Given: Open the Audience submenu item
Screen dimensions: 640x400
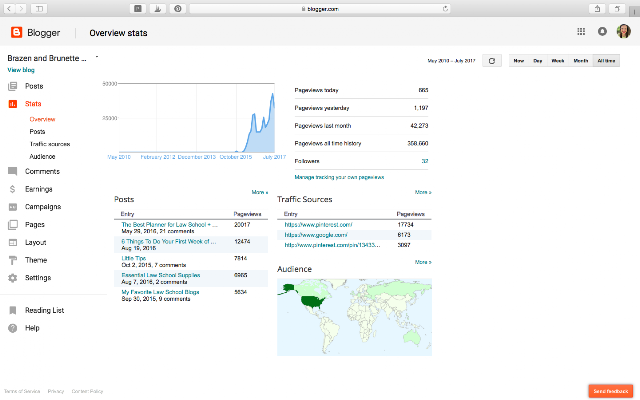Looking at the screenshot, I should tap(42, 156).
